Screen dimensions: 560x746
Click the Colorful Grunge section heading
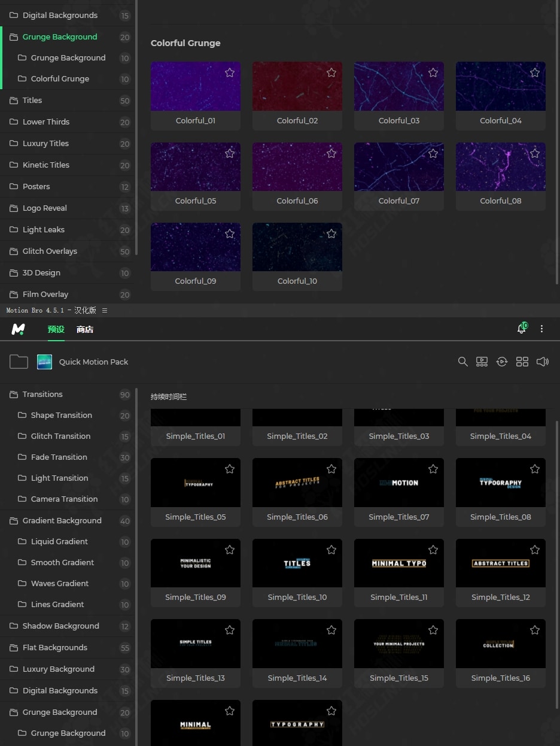pyautogui.click(x=185, y=43)
